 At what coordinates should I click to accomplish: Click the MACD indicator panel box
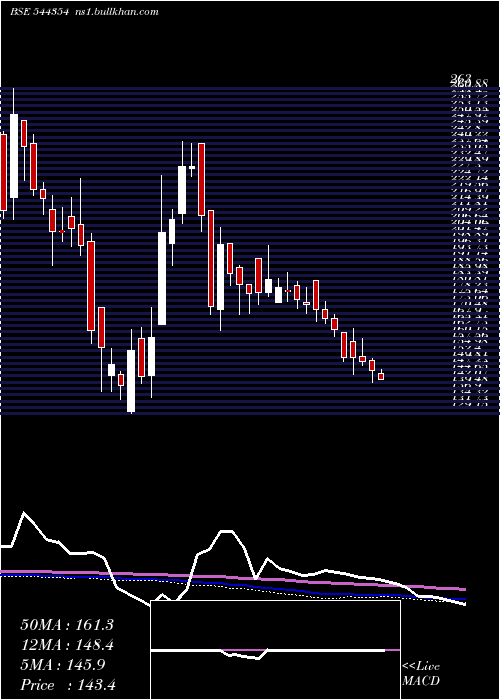tap(275, 650)
